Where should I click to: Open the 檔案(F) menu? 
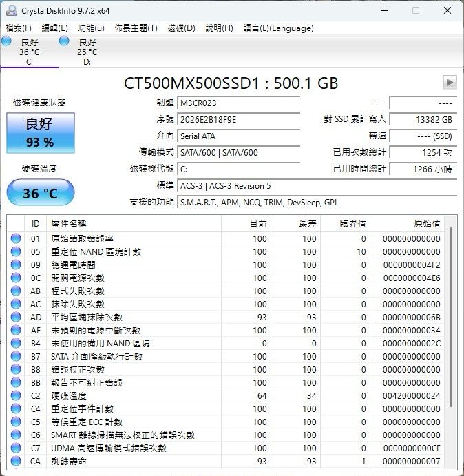(x=19, y=28)
